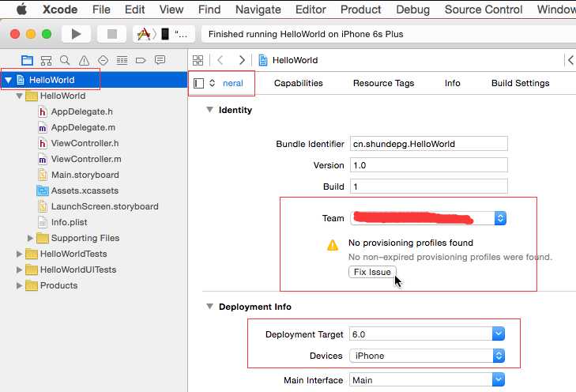Open the Team dropdown

[428, 218]
